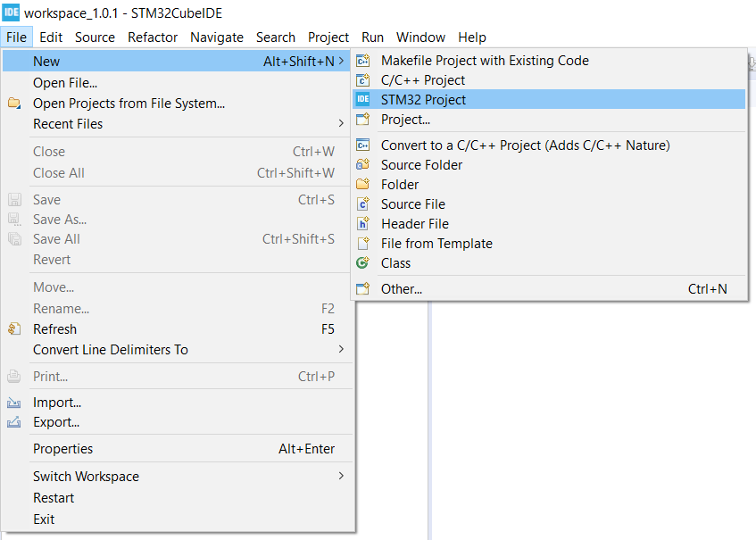The width and height of the screenshot is (756, 540).
Task: Choose Restart from the File menu
Action: pyautogui.click(x=177, y=497)
